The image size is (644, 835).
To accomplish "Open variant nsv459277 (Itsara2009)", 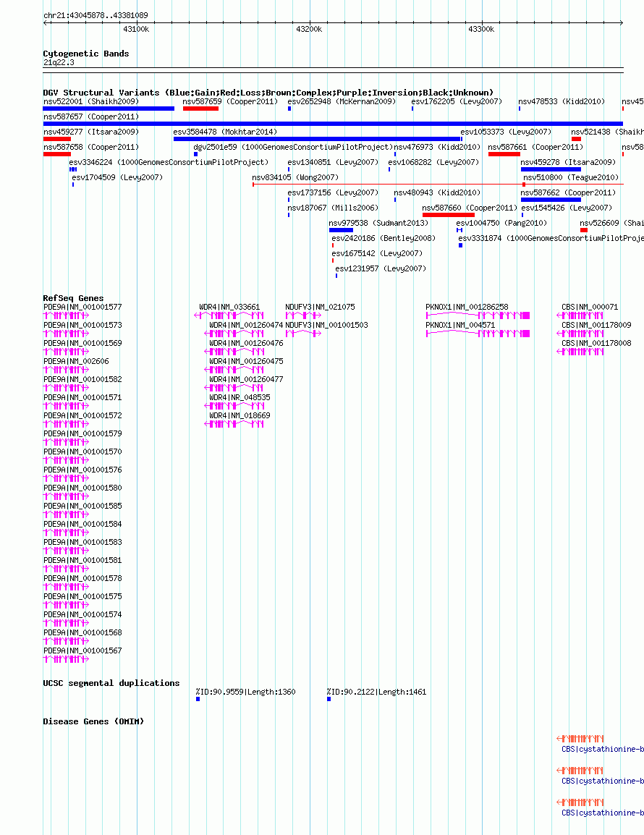I will tap(91, 132).
